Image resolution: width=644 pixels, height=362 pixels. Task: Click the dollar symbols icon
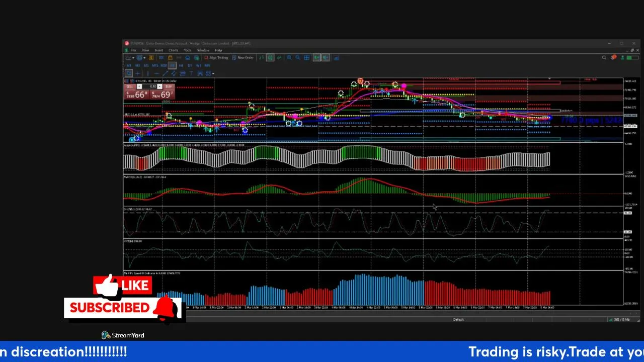(151, 58)
